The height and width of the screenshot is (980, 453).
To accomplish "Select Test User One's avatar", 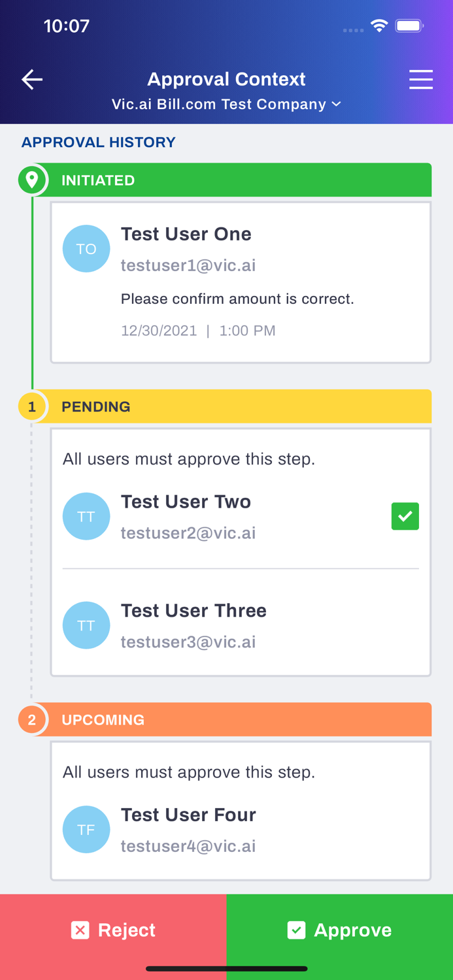I will tap(86, 248).
